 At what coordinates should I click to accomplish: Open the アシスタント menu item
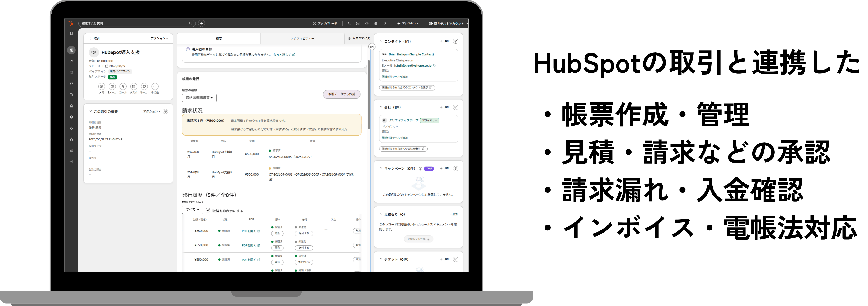click(408, 24)
